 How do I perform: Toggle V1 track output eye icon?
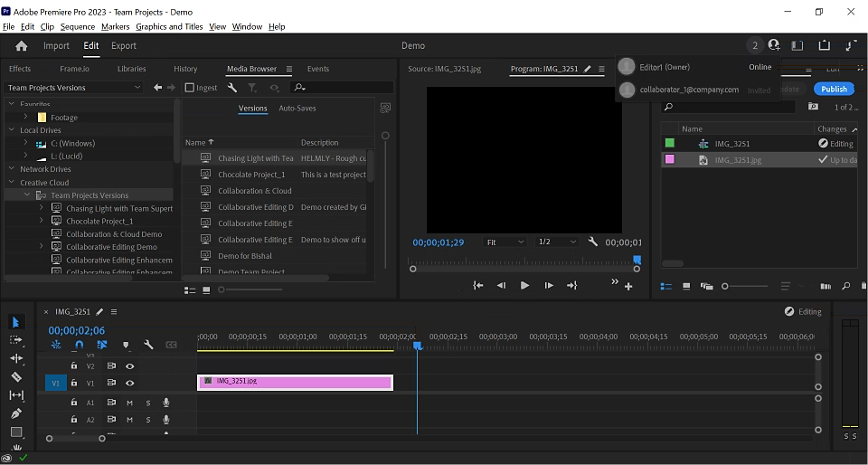tap(130, 384)
